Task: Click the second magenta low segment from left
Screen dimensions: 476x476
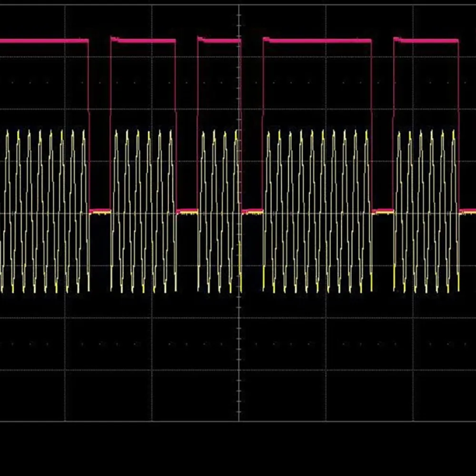Action: click(x=187, y=210)
